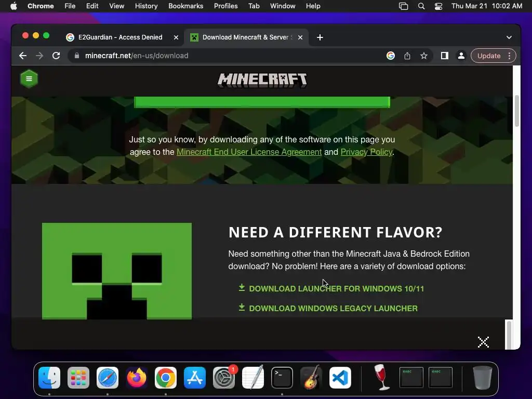Click the Google icon in address bar
The width and height of the screenshot is (532, 399).
coord(391,56)
